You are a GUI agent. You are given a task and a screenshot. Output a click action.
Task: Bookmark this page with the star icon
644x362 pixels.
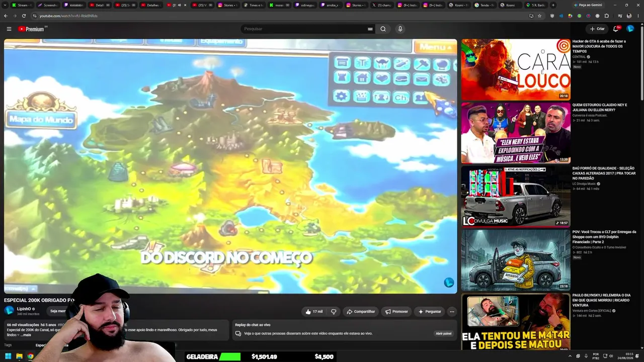[539, 16]
